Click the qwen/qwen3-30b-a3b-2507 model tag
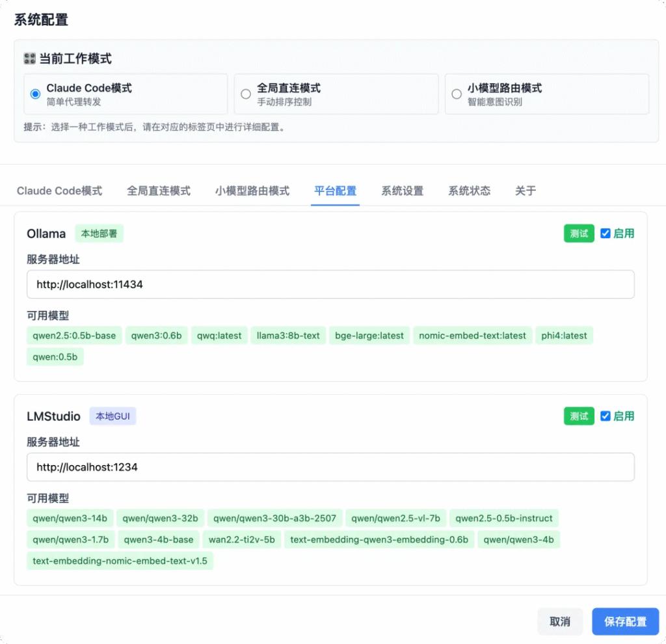The image size is (666, 644). [274, 518]
